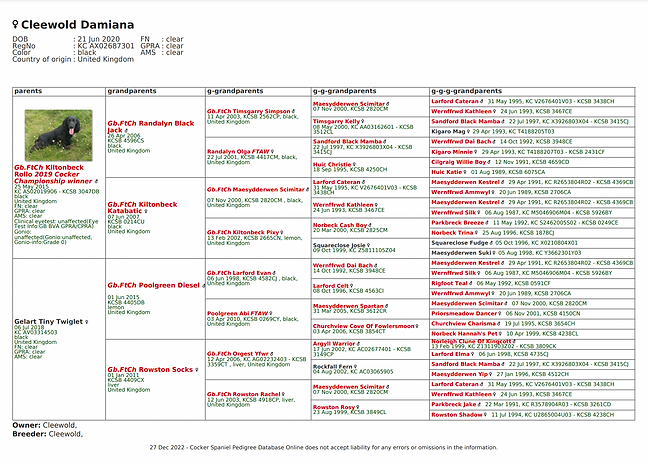Select Squareclose Josie entry
The width and height of the screenshot is (648, 462).
pyautogui.click(x=339, y=245)
